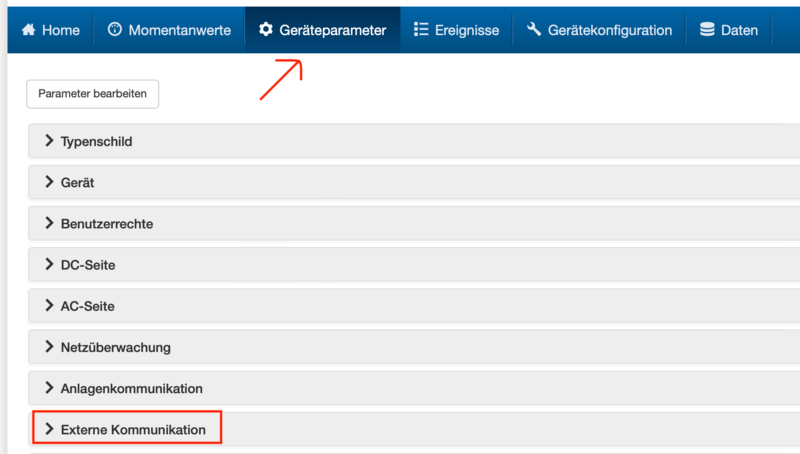Click the gear icon beside Geräteparameter
This screenshot has width=800, height=454.
pos(266,30)
